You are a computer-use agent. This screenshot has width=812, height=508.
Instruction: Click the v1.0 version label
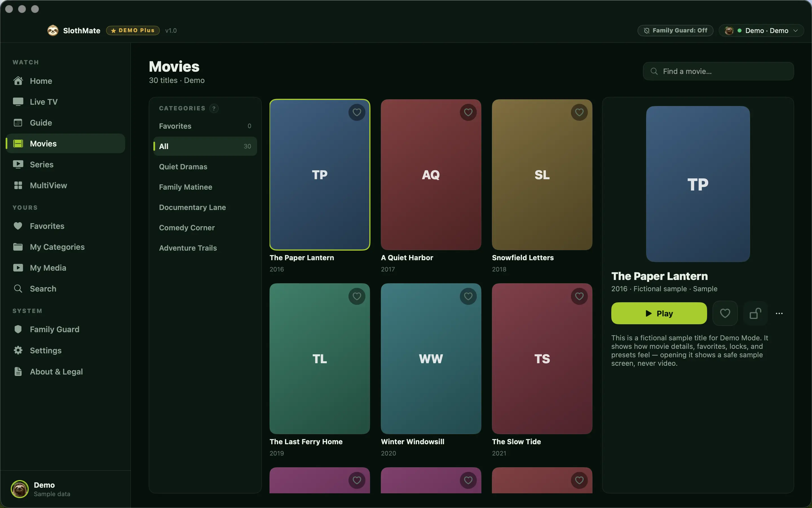(x=171, y=30)
